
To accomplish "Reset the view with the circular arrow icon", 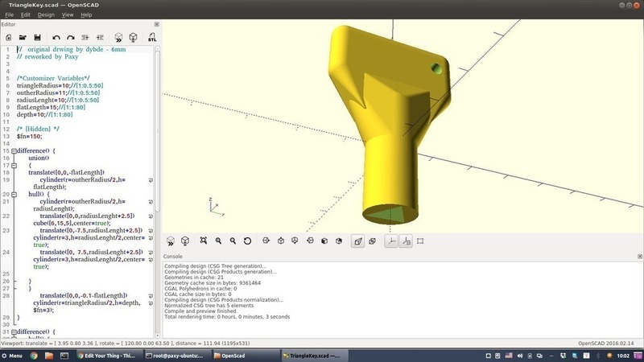I will pos(247,241).
